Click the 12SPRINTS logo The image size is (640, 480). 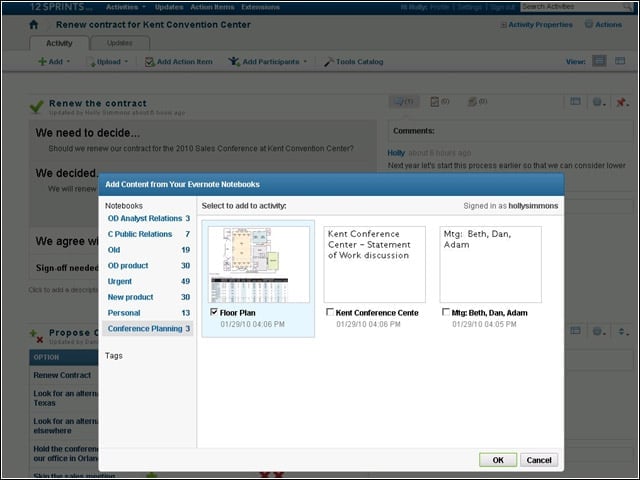coord(61,7)
